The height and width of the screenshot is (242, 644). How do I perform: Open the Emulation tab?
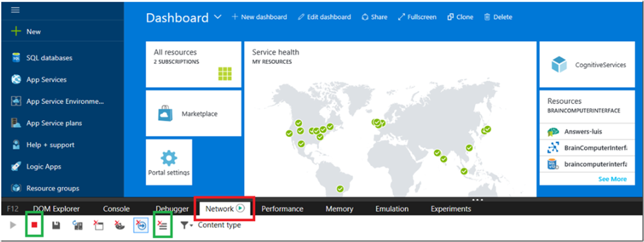point(392,209)
